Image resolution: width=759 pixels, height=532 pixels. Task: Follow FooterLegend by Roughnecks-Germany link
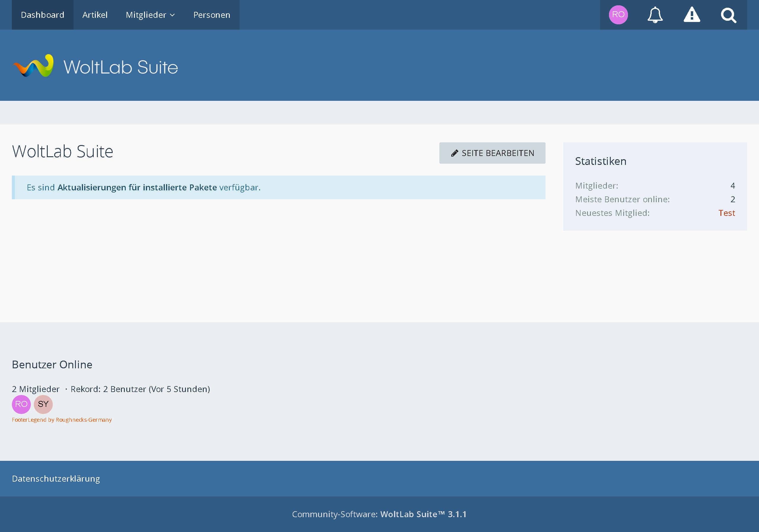tap(62, 420)
